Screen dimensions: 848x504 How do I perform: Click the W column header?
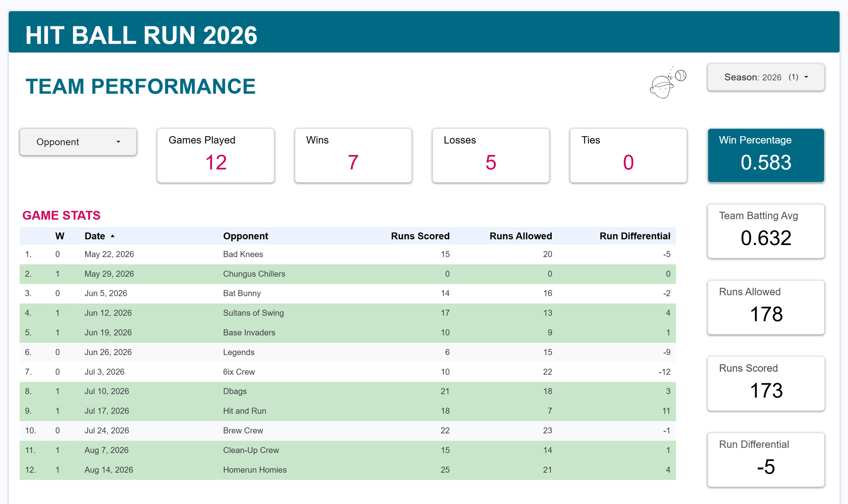[x=60, y=236]
